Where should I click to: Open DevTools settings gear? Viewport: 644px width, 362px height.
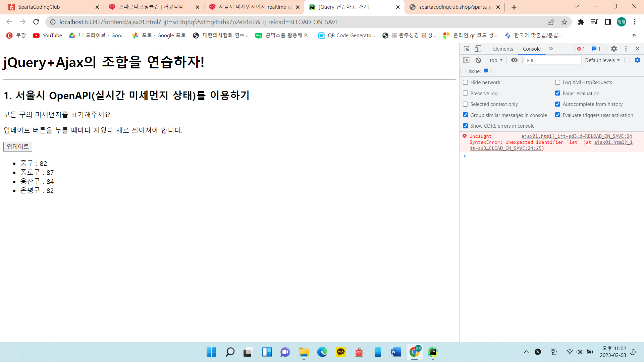click(614, 49)
